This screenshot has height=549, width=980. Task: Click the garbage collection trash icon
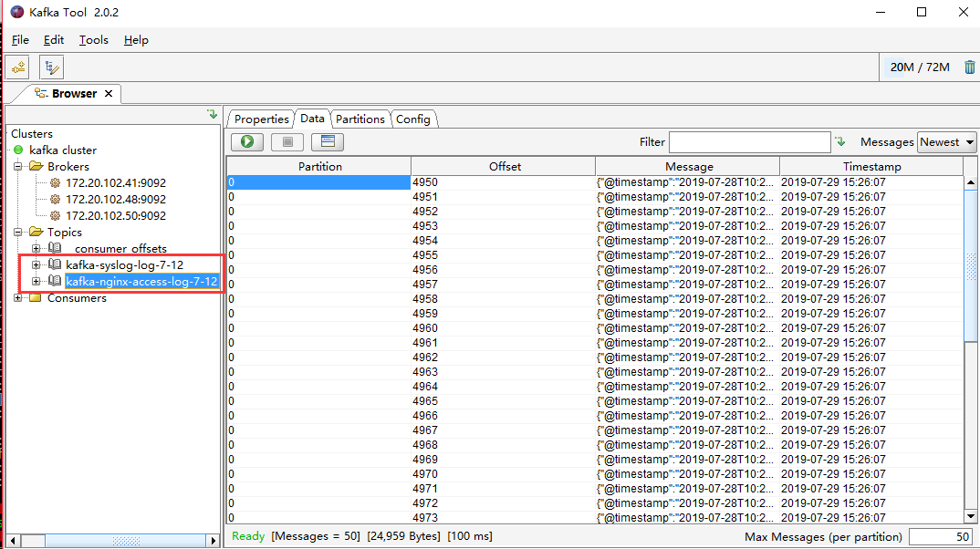tap(969, 67)
